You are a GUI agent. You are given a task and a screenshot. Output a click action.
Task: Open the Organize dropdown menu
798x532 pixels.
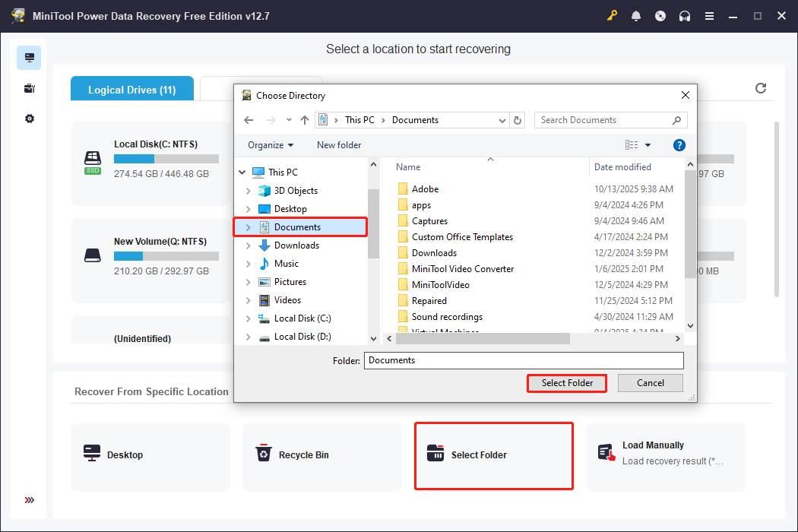click(x=271, y=145)
